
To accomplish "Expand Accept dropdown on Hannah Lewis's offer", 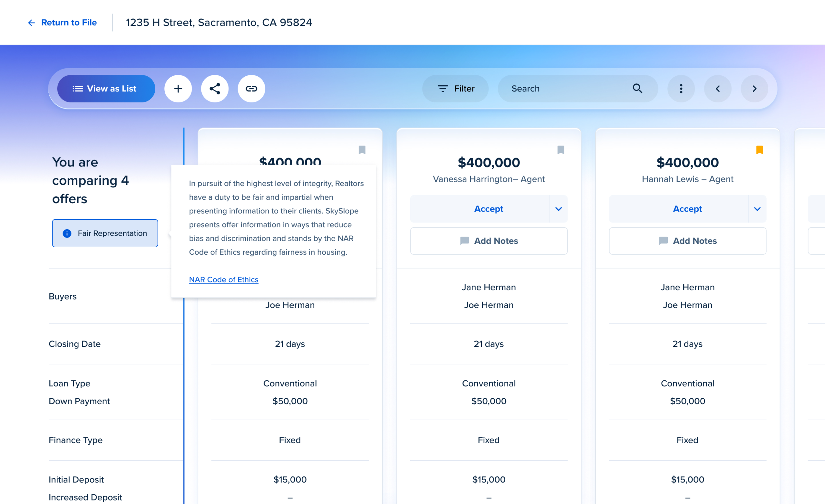I will pyautogui.click(x=757, y=209).
